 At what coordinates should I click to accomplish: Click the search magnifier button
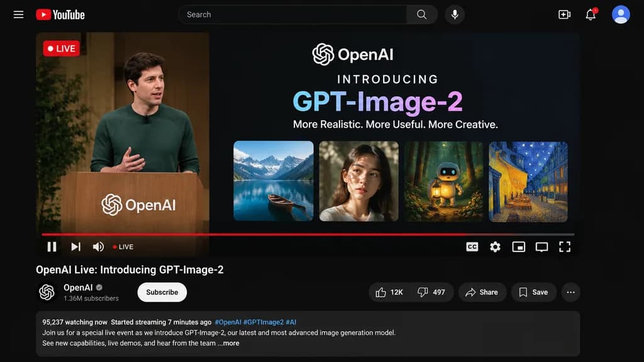[421, 14]
